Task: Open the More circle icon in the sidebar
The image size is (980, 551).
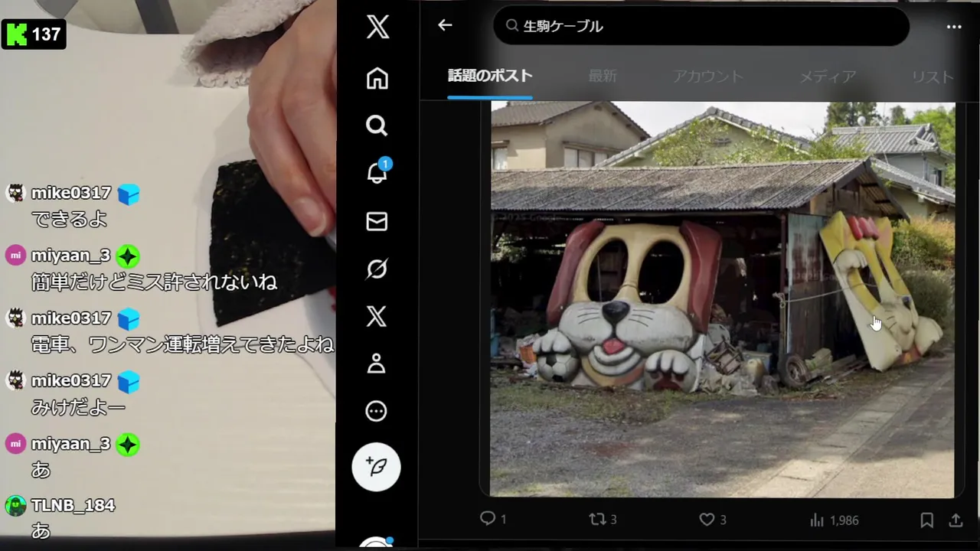Action: [x=377, y=411]
